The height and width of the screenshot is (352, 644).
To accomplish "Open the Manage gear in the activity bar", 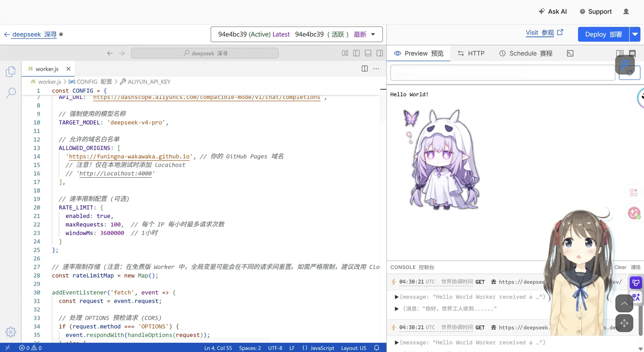I will point(11,332).
